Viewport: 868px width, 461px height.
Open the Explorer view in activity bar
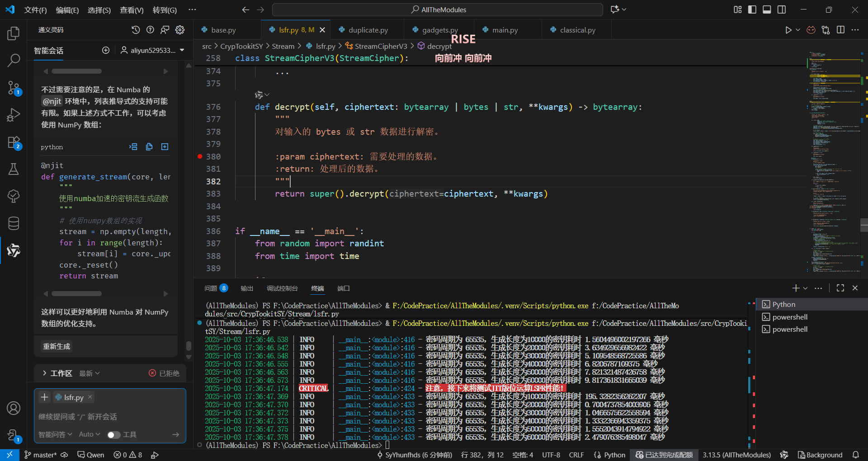14,33
